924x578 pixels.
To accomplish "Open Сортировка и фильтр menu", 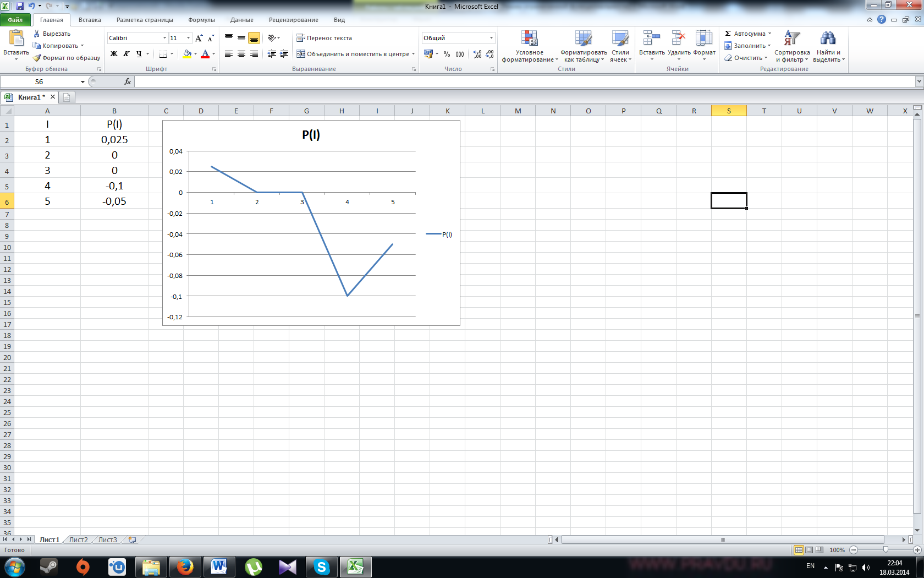I will [x=792, y=46].
